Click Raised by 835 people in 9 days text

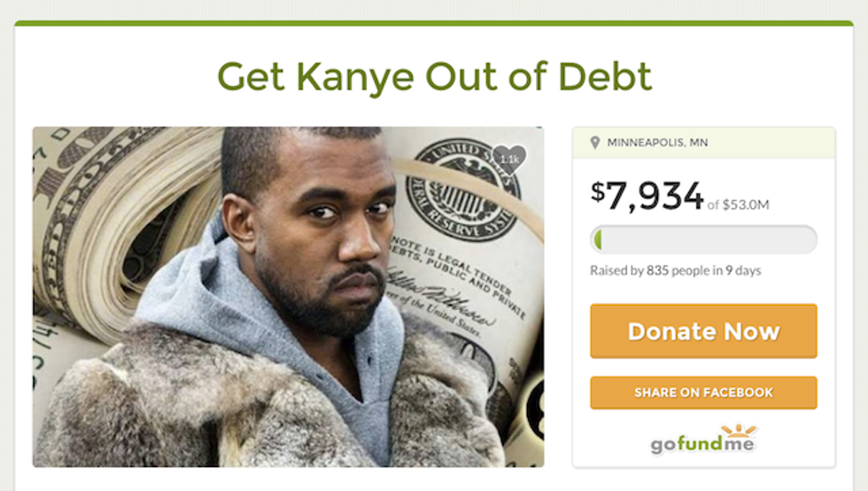pos(675,270)
